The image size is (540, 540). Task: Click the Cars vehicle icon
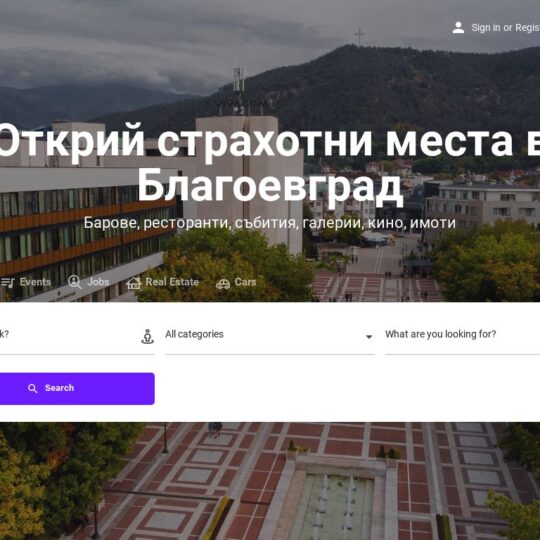[223, 283]
